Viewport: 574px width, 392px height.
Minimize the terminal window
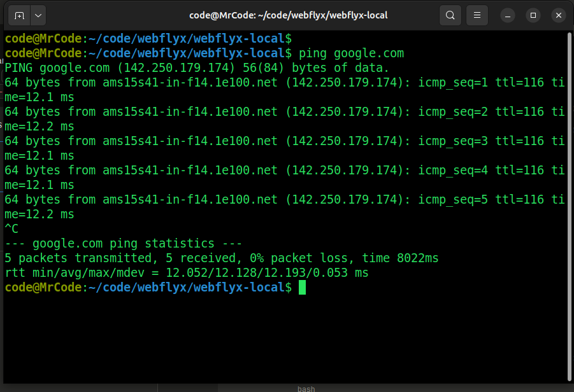pyautogui.click(x=508, y=15)
